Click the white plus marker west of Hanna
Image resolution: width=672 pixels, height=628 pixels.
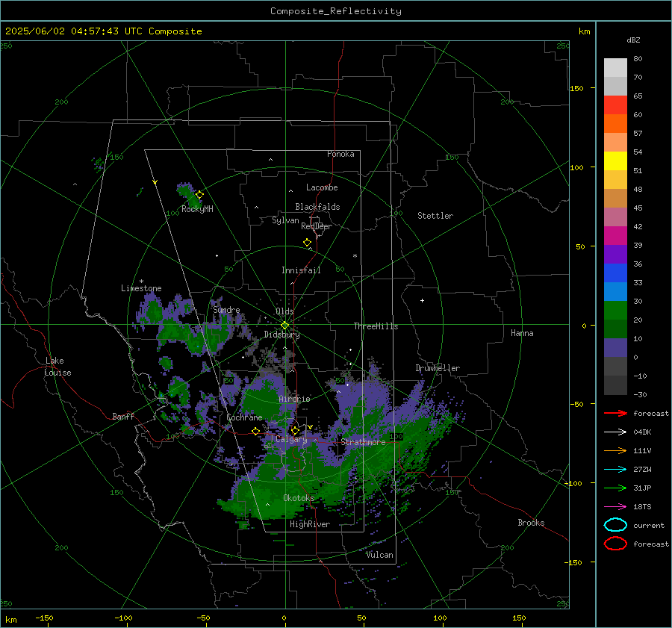tap(422, 300)
